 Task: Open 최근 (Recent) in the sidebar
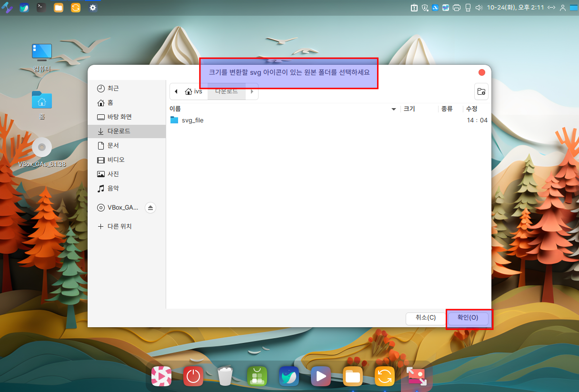(x=127, y=89)
